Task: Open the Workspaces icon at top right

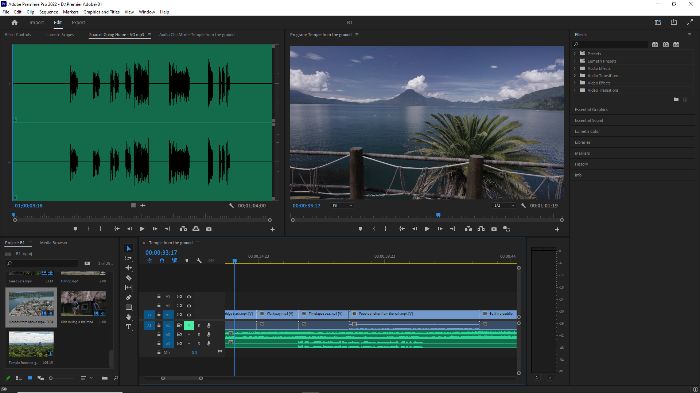Action: point(658,22)
